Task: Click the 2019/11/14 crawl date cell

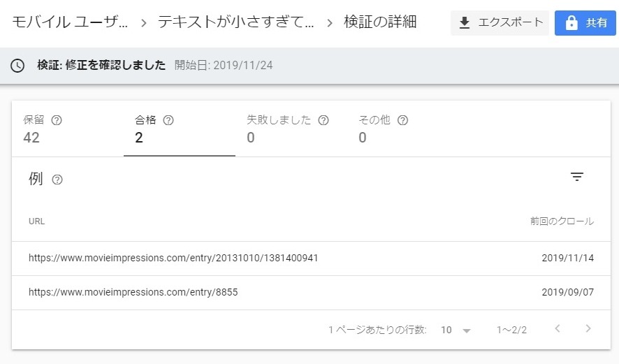Action: click(x=568, y=259)
